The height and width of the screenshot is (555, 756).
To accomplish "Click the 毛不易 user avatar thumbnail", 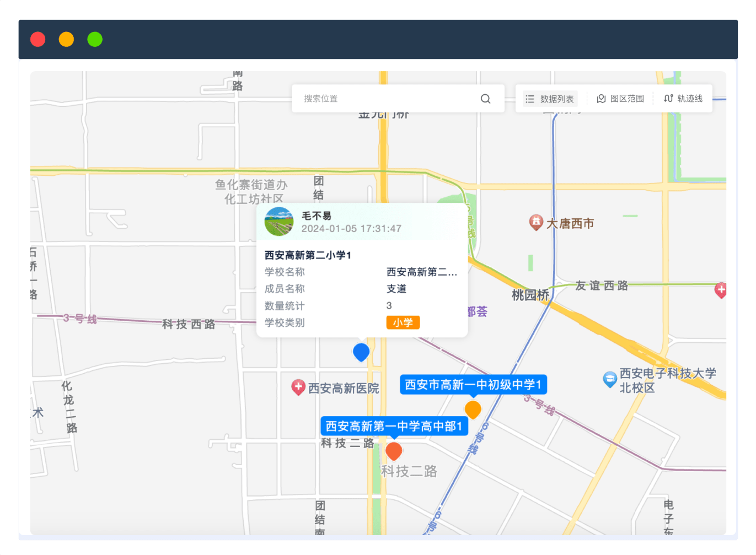I will pyautogui.click(x=279, y=222).
